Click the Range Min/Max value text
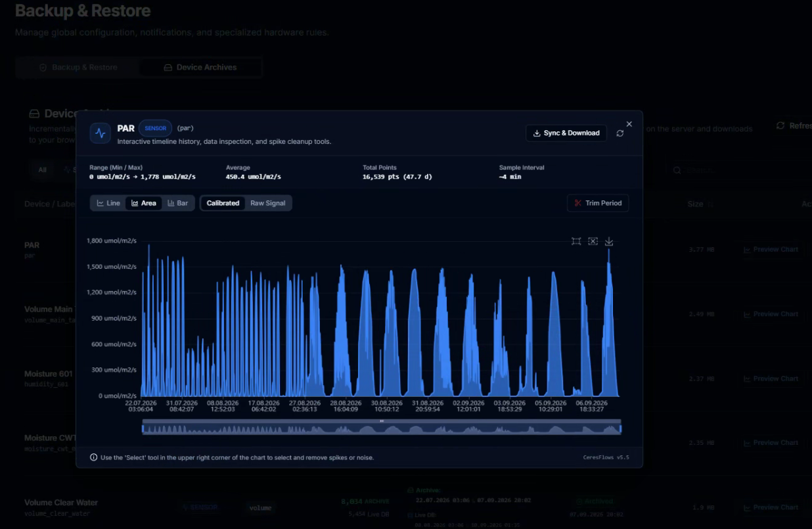 (143, 177)
